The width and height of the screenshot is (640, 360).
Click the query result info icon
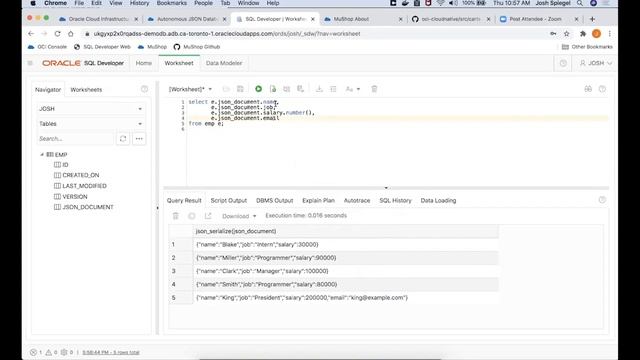[192, 216]
